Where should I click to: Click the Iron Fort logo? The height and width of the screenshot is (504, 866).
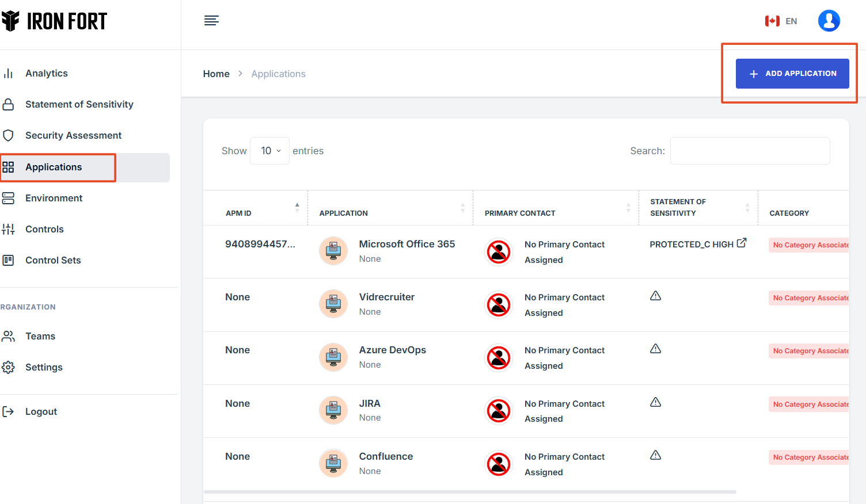[x=55, y=21]
